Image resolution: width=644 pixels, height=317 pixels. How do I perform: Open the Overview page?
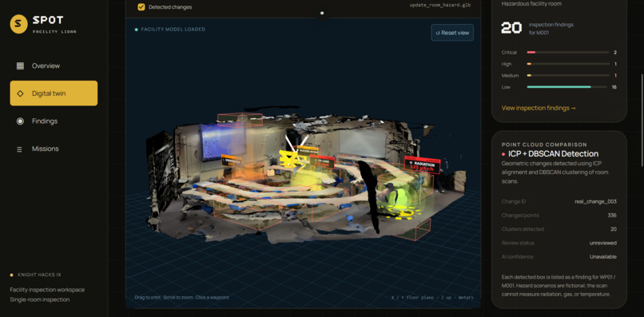tap(54, 65)
